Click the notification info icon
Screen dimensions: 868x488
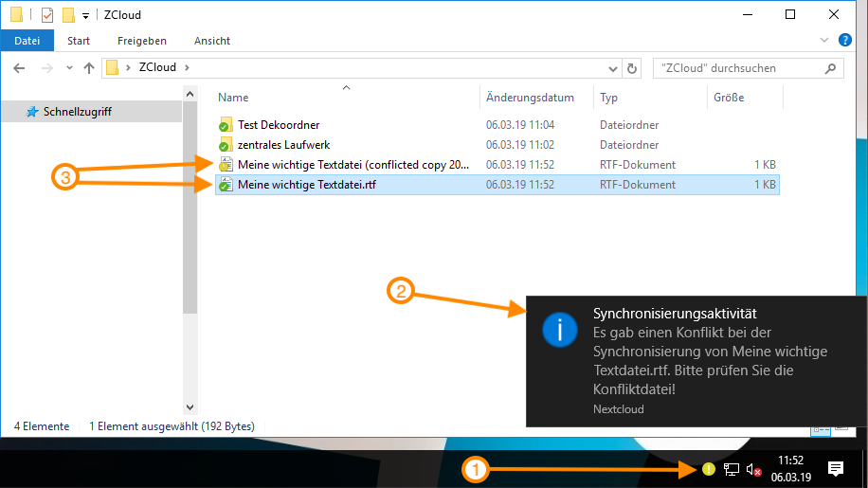[x=560, y=330]
